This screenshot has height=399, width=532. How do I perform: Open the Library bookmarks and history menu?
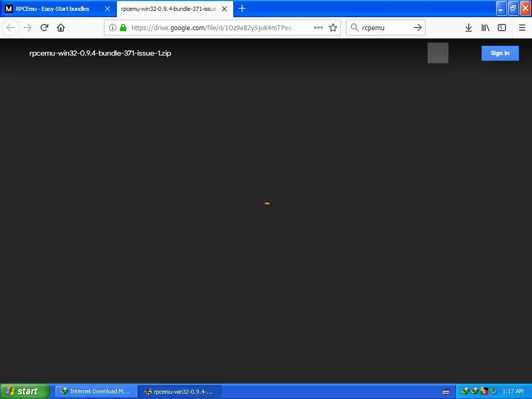(x=485, y=28)
